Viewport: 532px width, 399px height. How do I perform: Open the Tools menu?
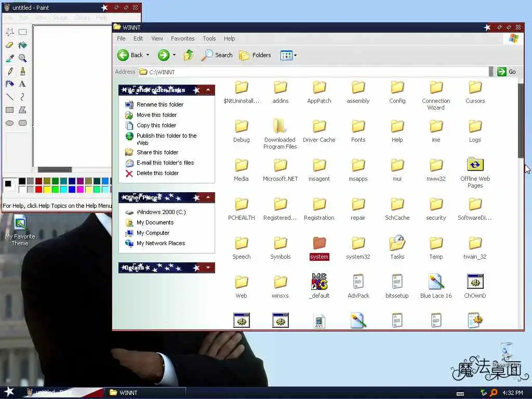tap(209, 38)
